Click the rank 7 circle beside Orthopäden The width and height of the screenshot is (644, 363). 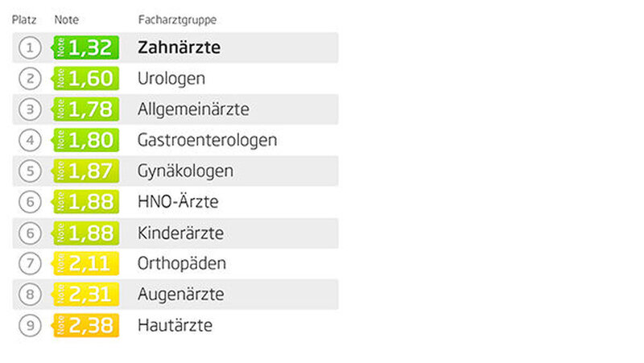tap(30, 264)
